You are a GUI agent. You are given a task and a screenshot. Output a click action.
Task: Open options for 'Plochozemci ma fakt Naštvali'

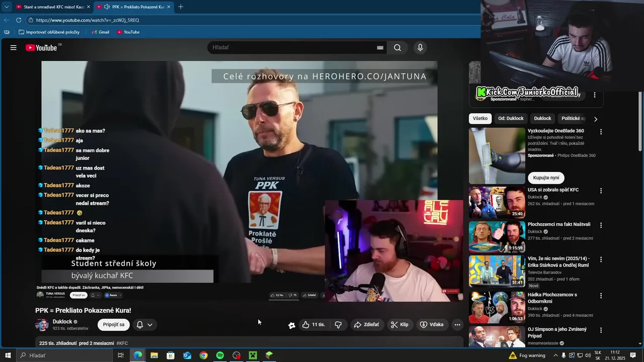pyautogui.click(x=601, y=225)
